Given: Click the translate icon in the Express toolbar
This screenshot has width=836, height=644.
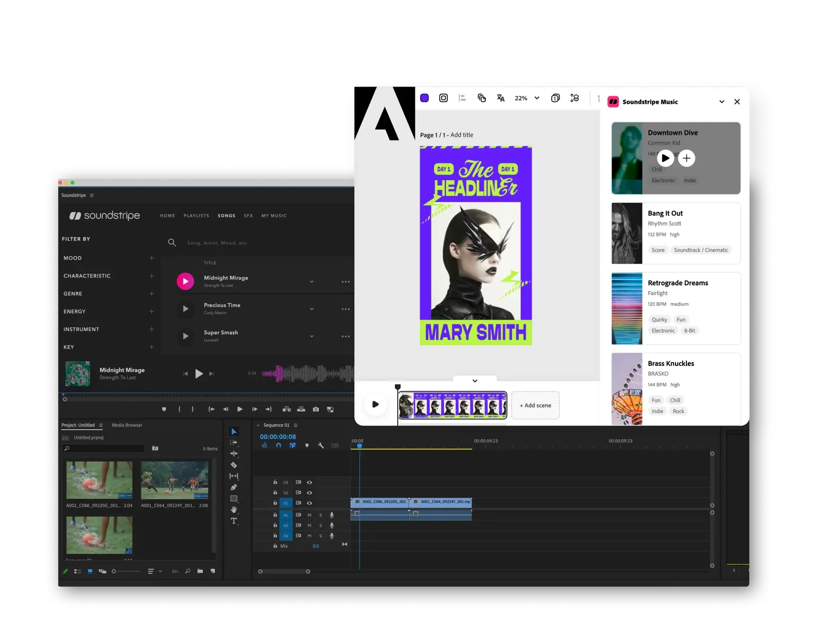Looking at the screenshot, I should click(501, 98).
